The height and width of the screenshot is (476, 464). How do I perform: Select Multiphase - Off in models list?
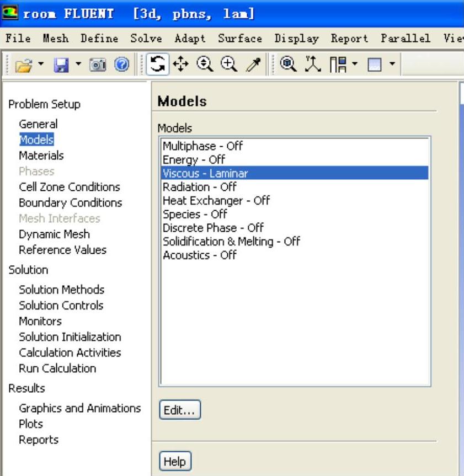tap(295, 146)
